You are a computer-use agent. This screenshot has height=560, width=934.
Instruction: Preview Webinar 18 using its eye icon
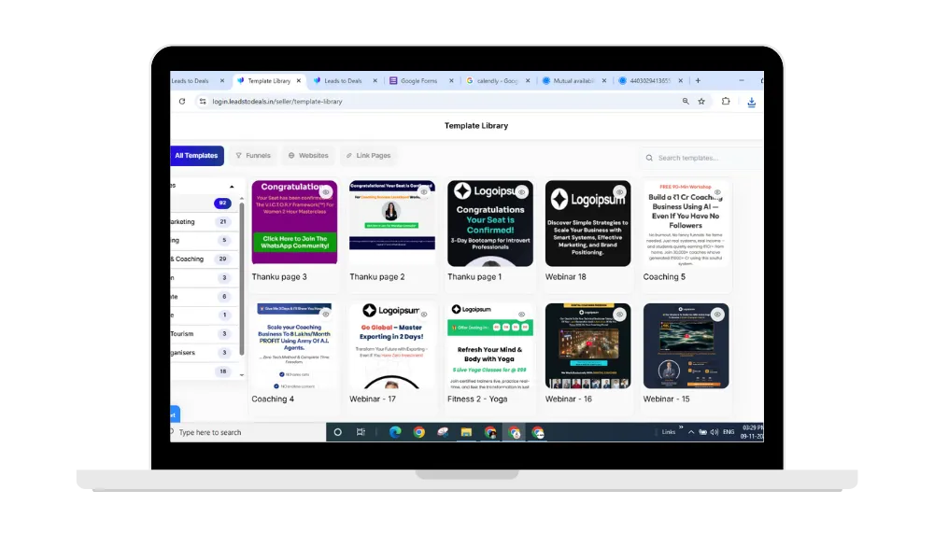point(620,192)
